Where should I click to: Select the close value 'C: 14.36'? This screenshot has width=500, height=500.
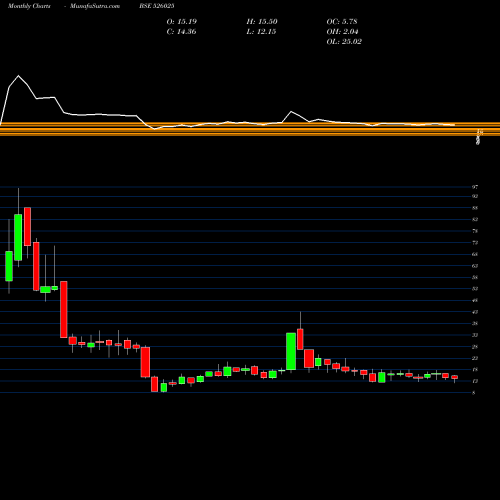(x=181, y=32)
